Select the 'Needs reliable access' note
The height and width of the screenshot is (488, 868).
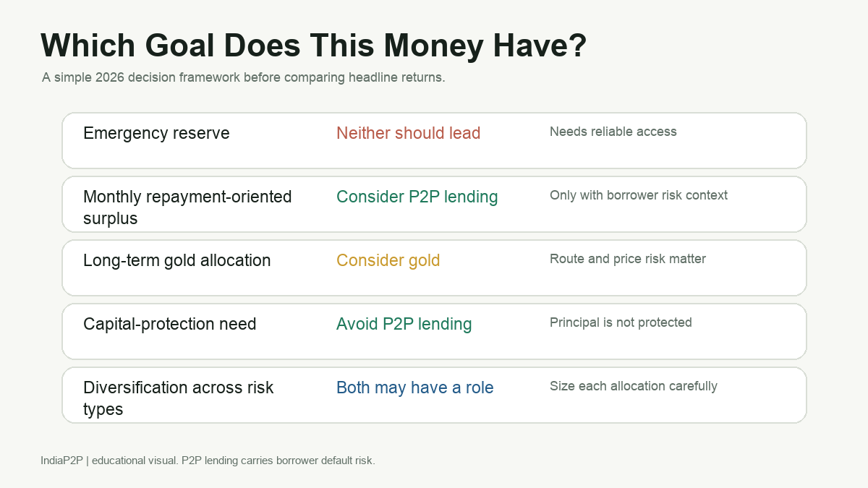[x=613, y=132]
